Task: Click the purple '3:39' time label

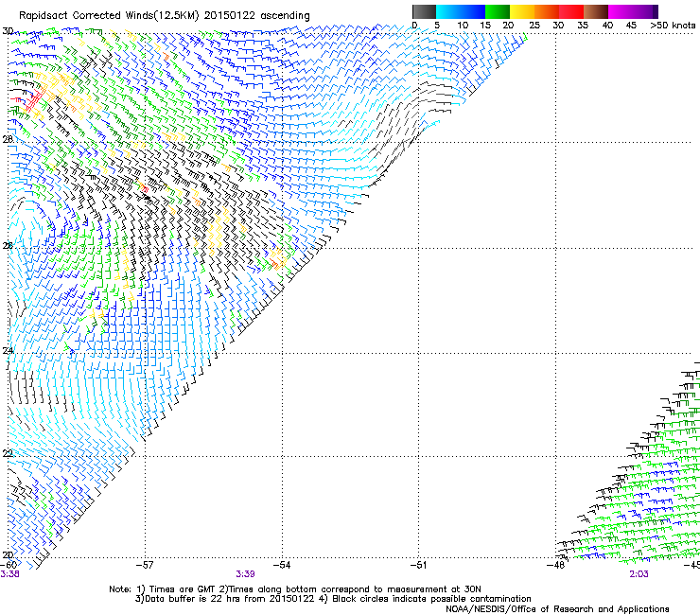Action: tap(245, 574)
